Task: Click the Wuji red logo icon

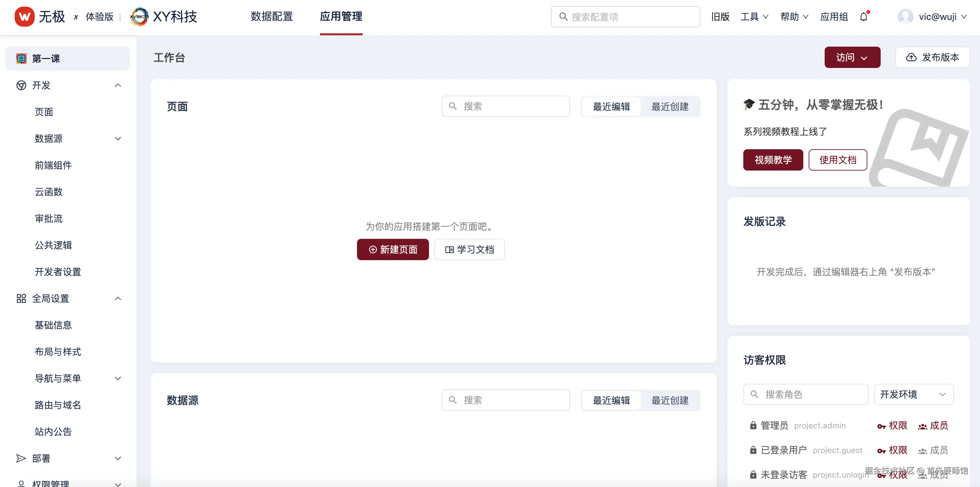Action: (24, 17)
